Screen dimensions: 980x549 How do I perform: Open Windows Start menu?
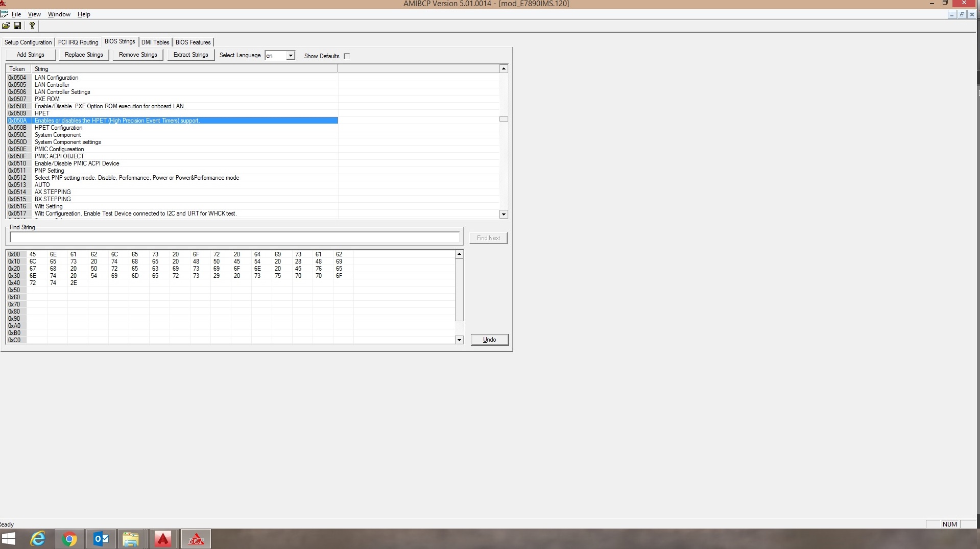tap(9, 539)
